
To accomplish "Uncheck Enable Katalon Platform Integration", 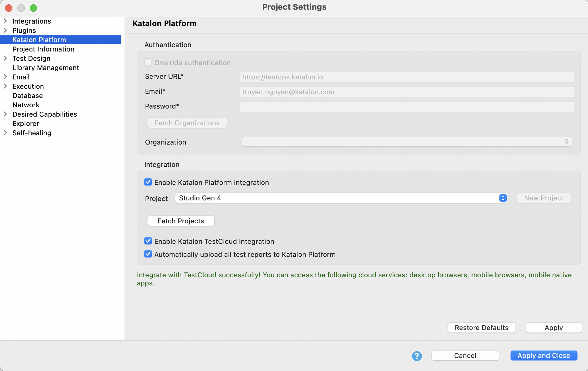I will (148, 182).
